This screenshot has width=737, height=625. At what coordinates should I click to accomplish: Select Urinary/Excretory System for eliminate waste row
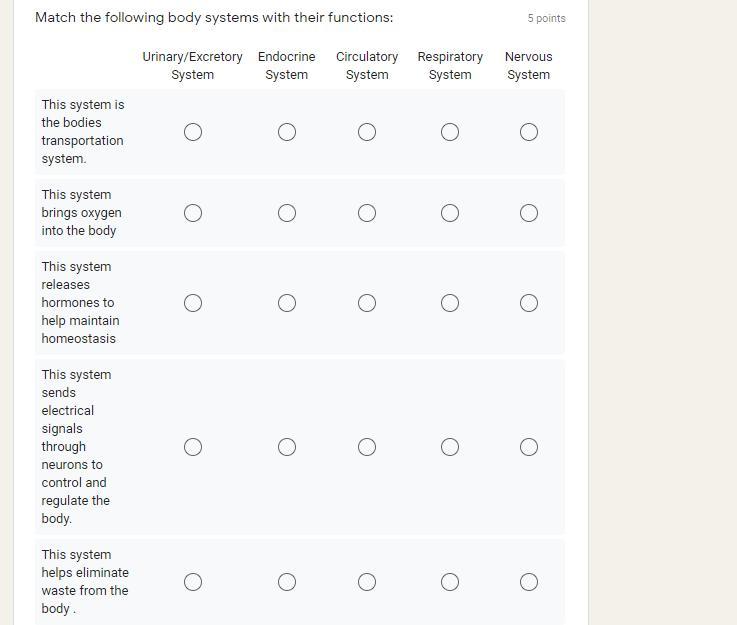tap(193, 582)
